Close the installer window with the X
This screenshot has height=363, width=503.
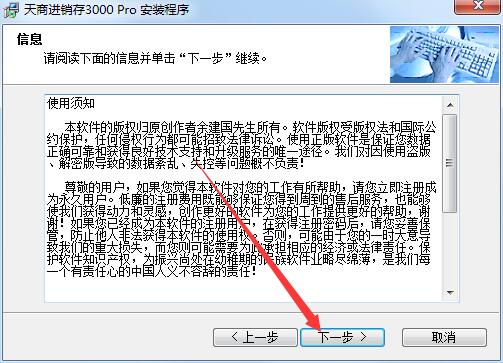click(x=478, y=6)
